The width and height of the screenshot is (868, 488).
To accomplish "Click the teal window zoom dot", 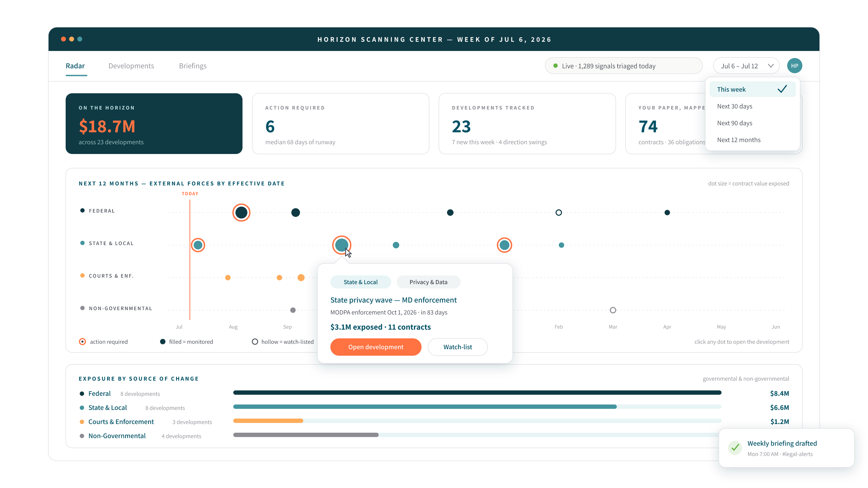I will (x=80, y=39).
